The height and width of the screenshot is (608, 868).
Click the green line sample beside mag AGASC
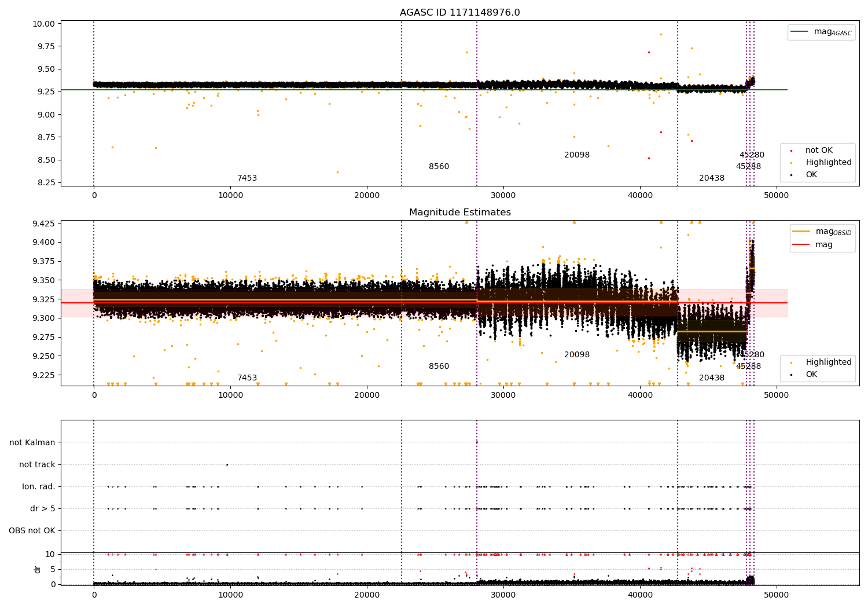coord(799,32)
